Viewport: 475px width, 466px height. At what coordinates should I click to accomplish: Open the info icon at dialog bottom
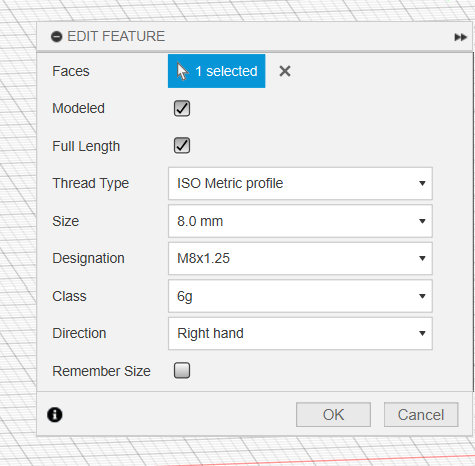click(55, 415)
